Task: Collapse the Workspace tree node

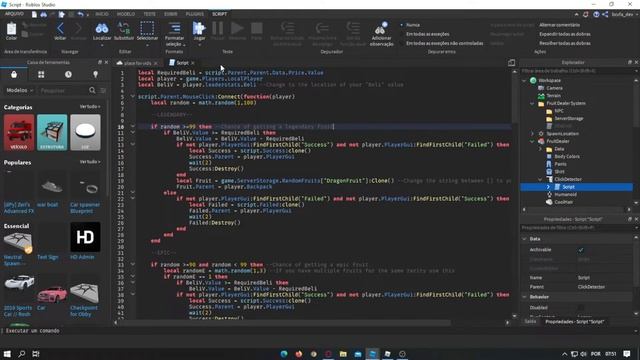Action: pos(524,80)
